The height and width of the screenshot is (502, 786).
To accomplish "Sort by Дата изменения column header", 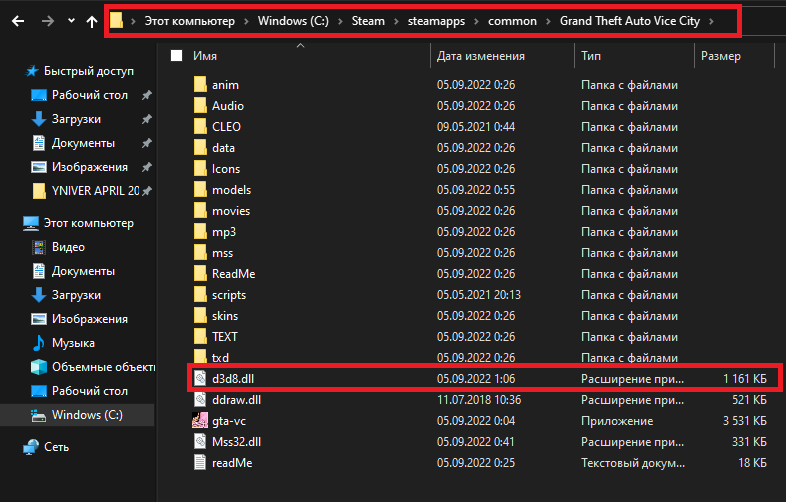I will click(481, 56).
